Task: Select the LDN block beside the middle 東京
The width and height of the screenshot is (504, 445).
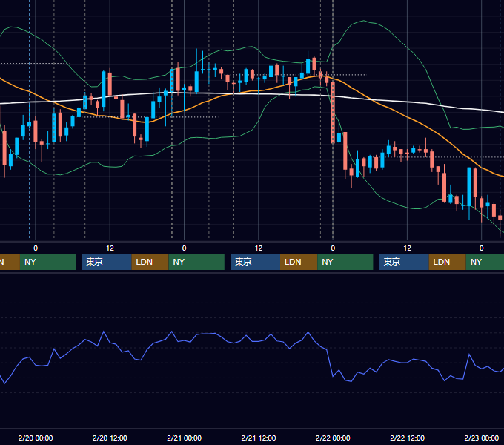Action: coord(299,262)
